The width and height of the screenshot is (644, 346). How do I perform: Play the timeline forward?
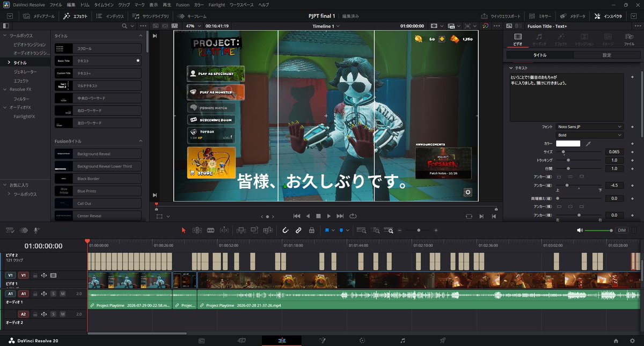(329, 216)
